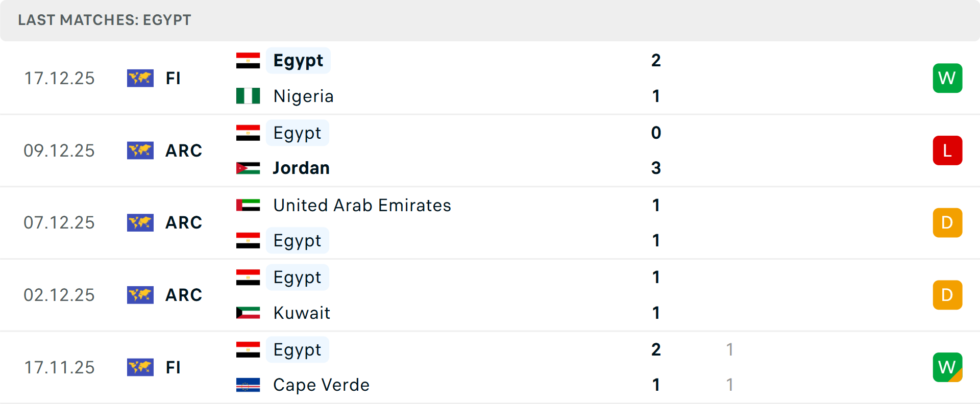
Task: Click the United Arab Emirates flag icon
Action: pos(248,205)
